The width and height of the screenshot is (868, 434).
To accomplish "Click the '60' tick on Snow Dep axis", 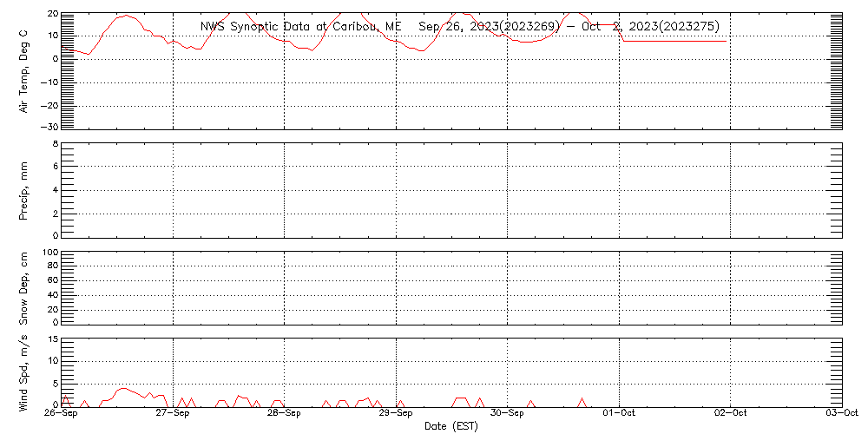I will (52, 281).
